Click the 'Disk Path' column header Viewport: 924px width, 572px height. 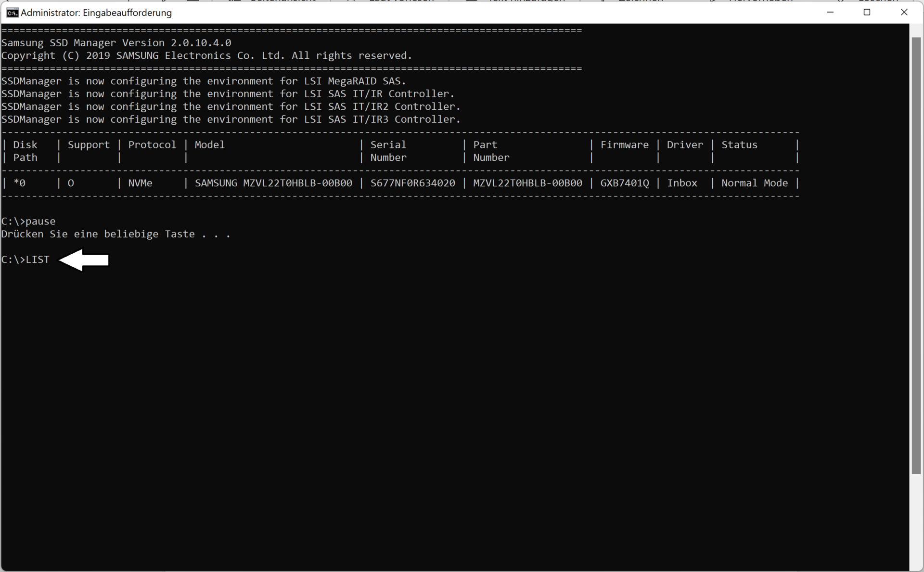[x=25, y=151]
